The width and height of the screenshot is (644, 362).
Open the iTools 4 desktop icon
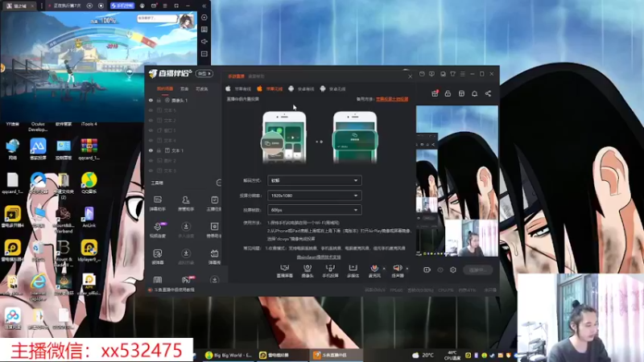pyautogui.click(x=89, y=124)
